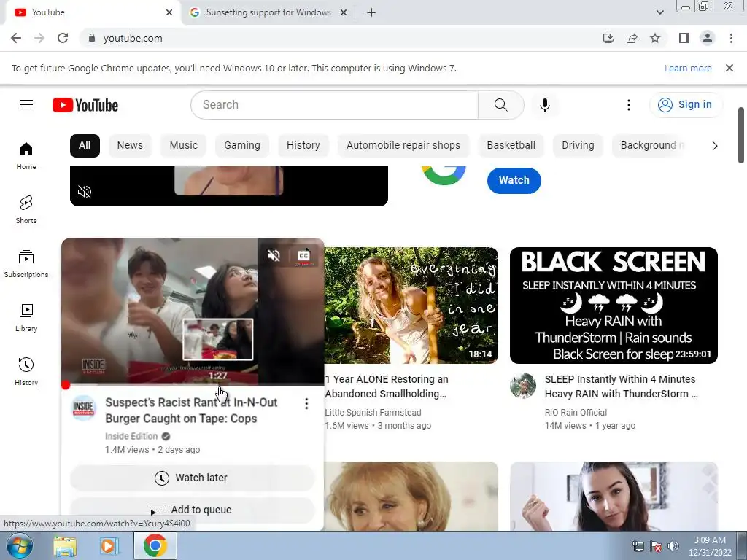This screenshot has height=560, width=747.
Task: Open options for Suspect's Racist Rant video
Action: [x=306, y=404]
